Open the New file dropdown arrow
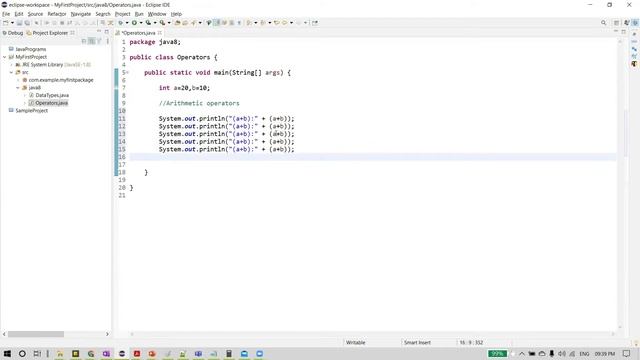The width and height of the screenshot is (640, 360). coord(12,23)
